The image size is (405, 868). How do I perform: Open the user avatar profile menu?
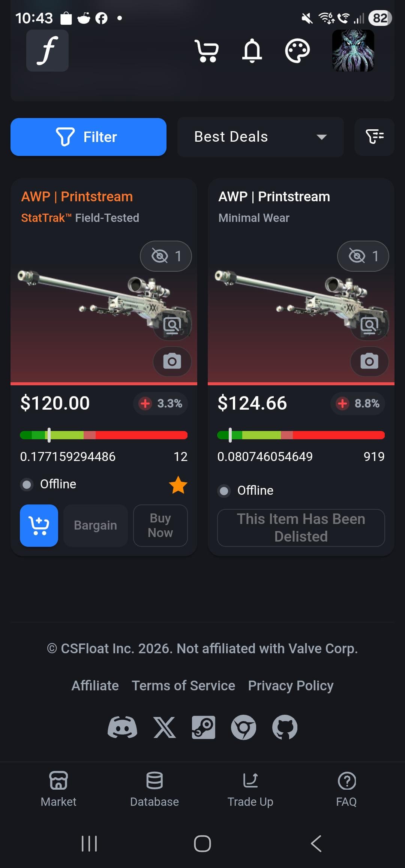coord(353,51)
